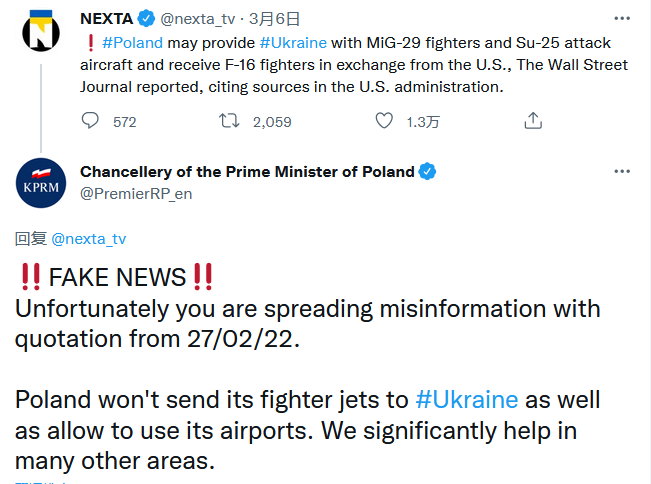
Task: Retweet the NEXTA post
Action: pyautogui.click(x=229, y=121)
